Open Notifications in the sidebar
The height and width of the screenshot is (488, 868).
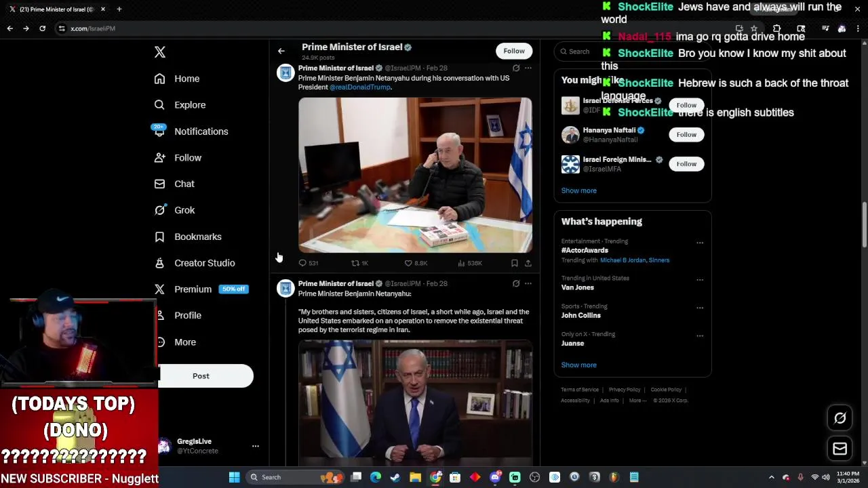[x=191, y=131]
